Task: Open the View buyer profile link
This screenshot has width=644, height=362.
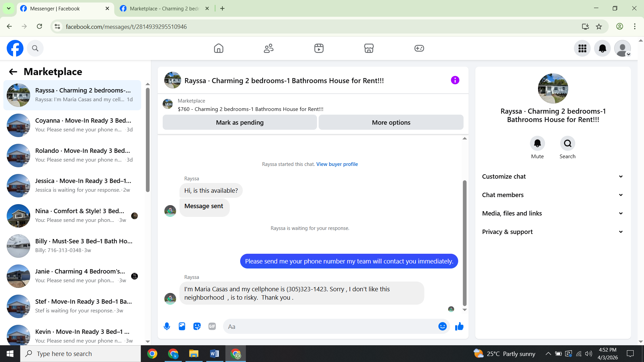Action: (x=337, y=164)
